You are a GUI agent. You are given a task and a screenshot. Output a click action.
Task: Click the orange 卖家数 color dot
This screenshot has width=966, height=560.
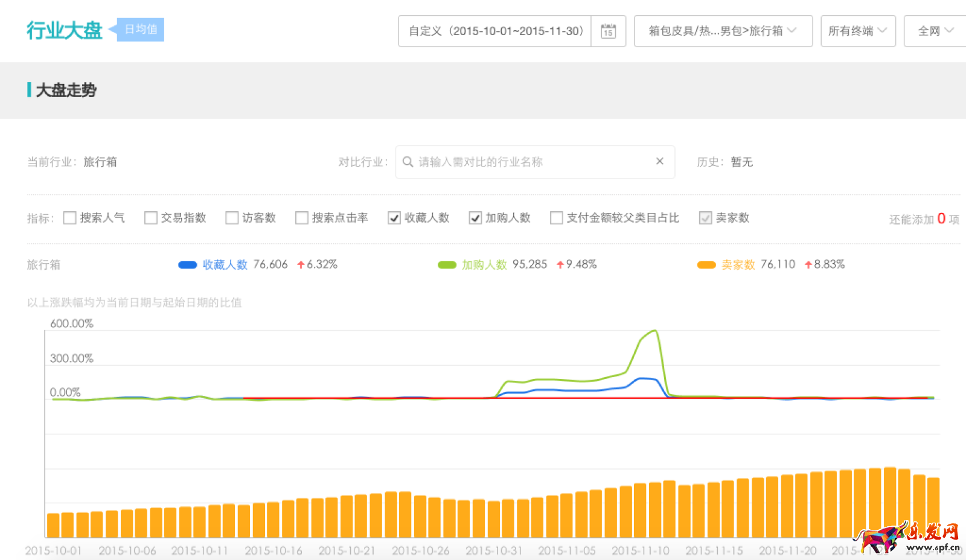[x=706, y=264]
